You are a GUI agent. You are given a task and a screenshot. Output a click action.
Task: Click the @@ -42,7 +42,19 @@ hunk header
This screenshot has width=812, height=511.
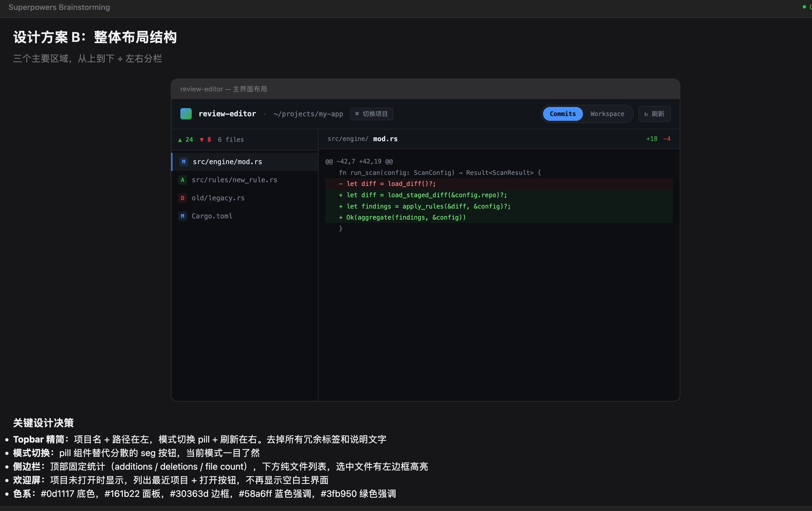tap(359, 162)
